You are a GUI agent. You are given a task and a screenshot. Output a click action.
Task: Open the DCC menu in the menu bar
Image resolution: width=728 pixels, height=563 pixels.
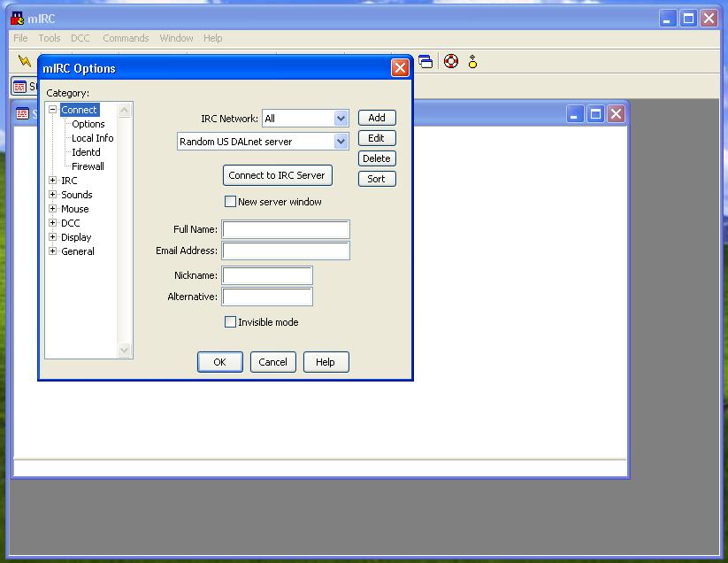[80, 38]
